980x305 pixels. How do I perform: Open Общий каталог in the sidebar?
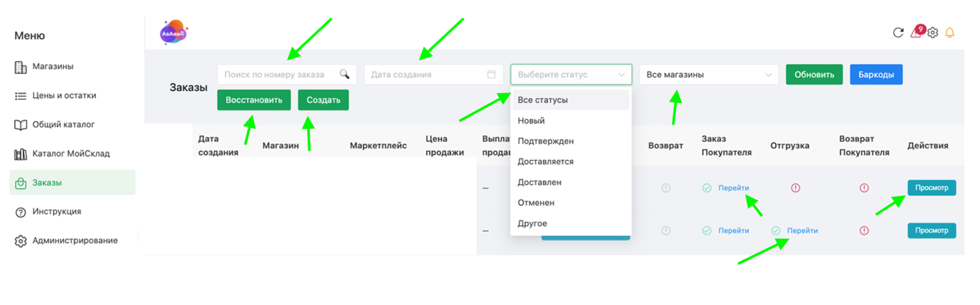pyautogui.click(x=63, y=124)
